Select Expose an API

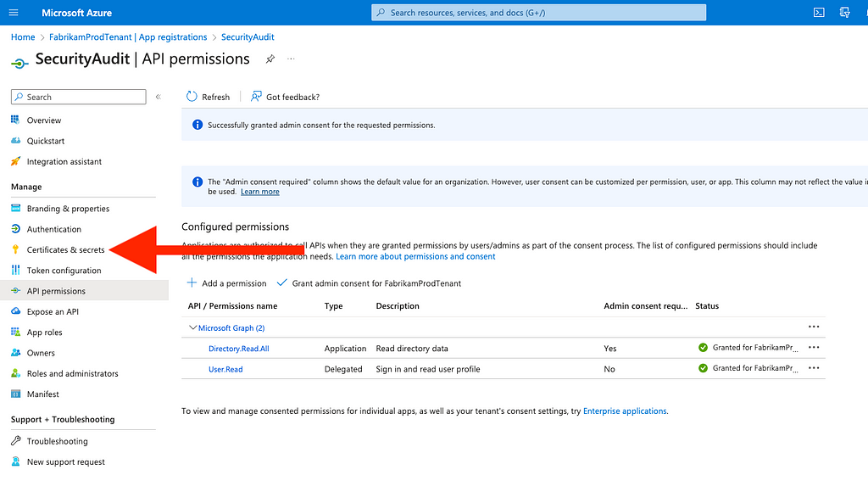tap(53, 312)
